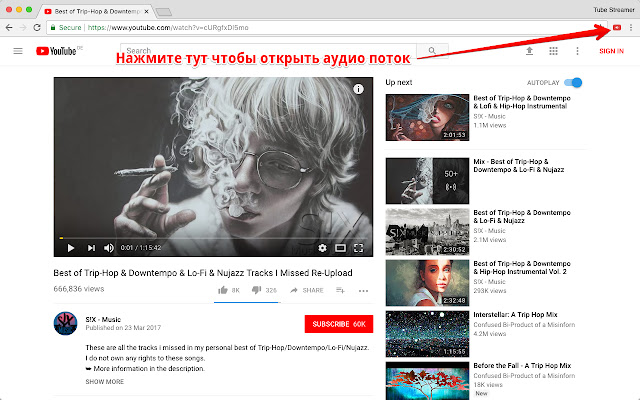Open title Best of Trip-Hop & Lofi & Hip-Hop Instrumental

pyautogui.click(x=522, y=102)
